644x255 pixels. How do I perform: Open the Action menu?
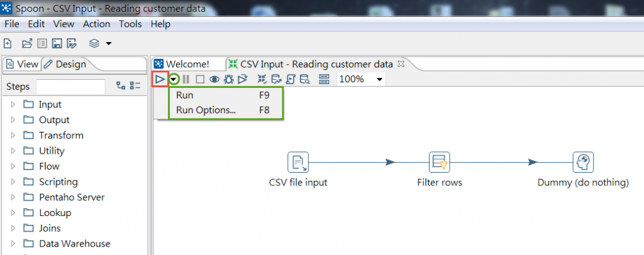[96, 24]
